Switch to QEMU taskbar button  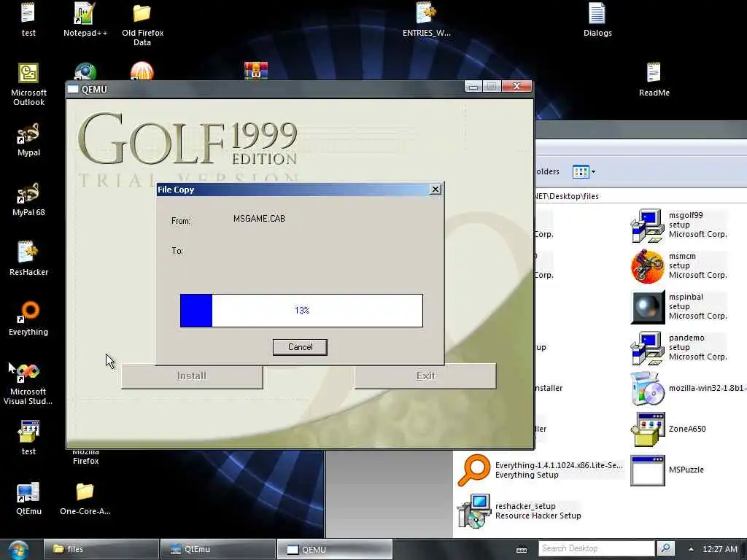point(334,549)
